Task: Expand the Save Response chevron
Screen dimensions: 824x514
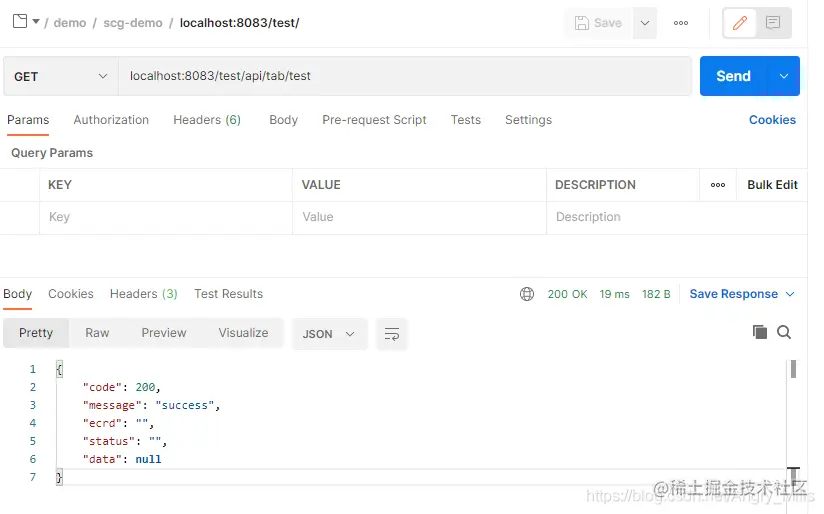Action: click(x=790, y=294)
